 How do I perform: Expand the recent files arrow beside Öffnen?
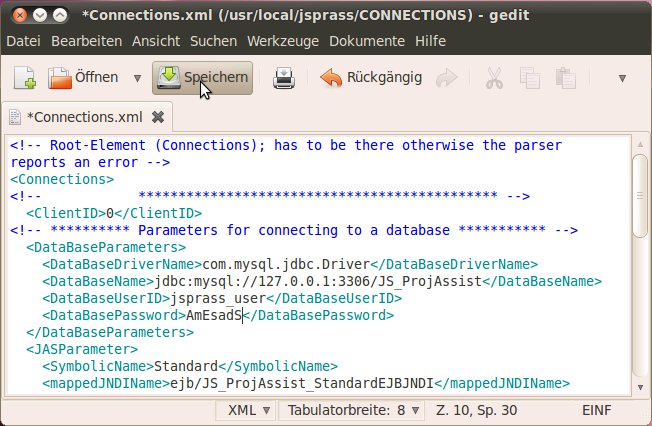(x=137, y=78)
